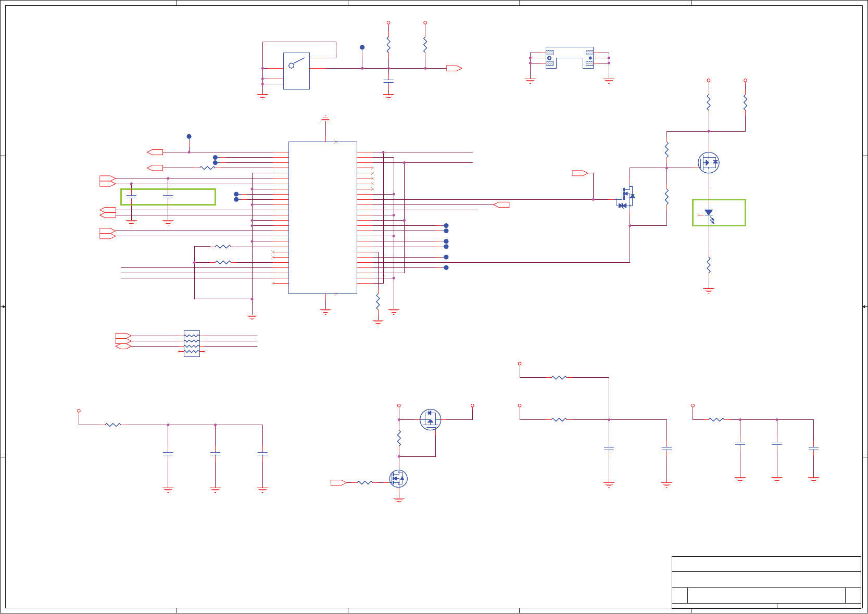Screen dimensions: 868x614
Task: Select the test point dot above the IC's top-left port
Action: [189, 136]
